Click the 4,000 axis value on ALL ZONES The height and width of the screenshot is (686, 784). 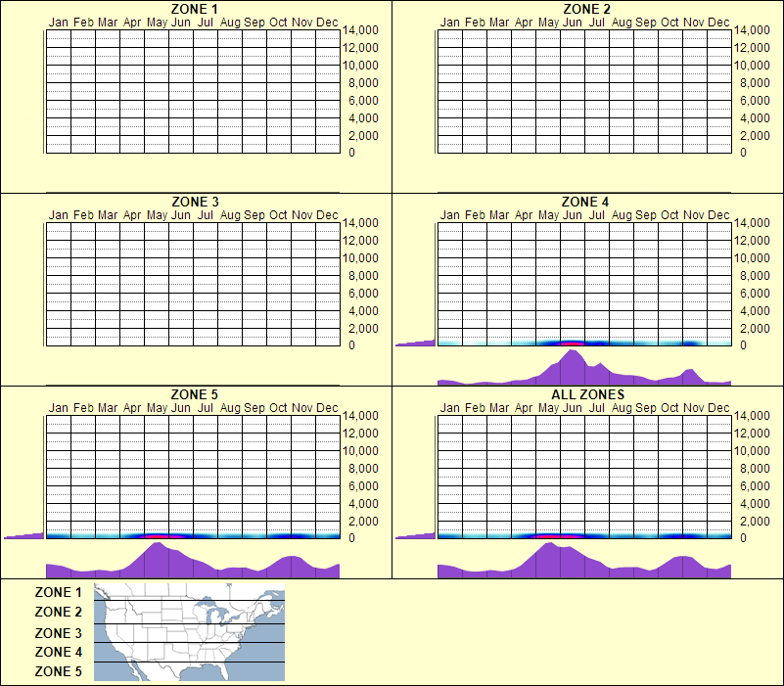(755, 504)
